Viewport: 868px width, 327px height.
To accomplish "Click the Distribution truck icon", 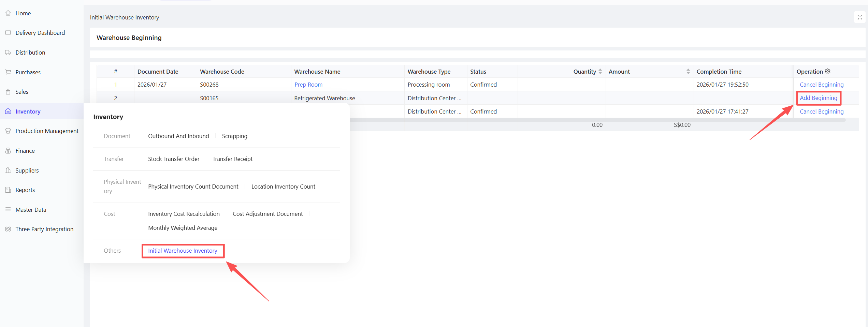I will point(8,53).
